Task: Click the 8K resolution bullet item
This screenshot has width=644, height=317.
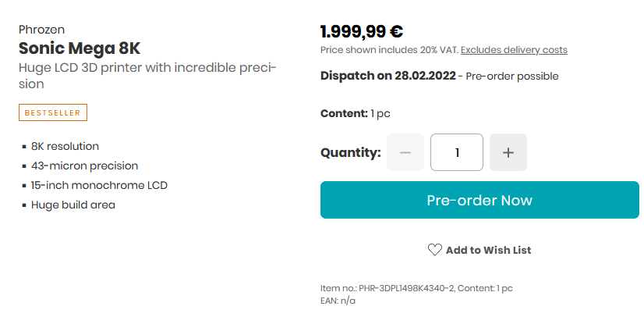Action: (x=65, y=146)
